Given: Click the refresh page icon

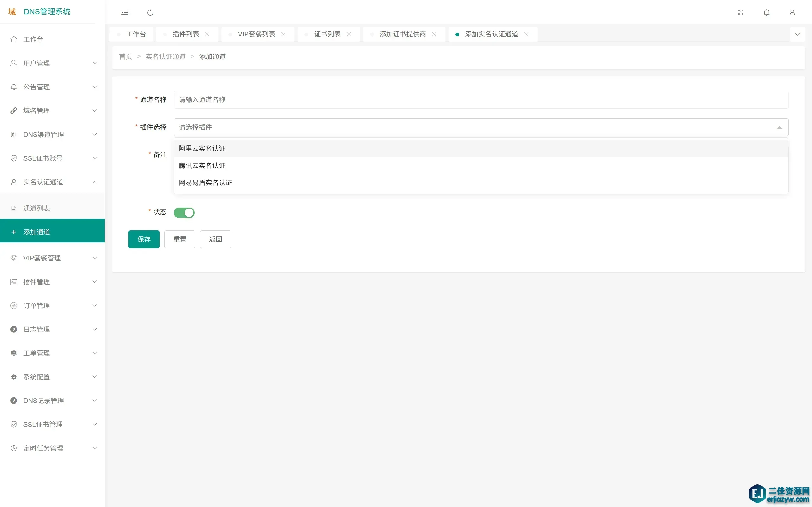Looking at the screenshot, I should 150,12.
